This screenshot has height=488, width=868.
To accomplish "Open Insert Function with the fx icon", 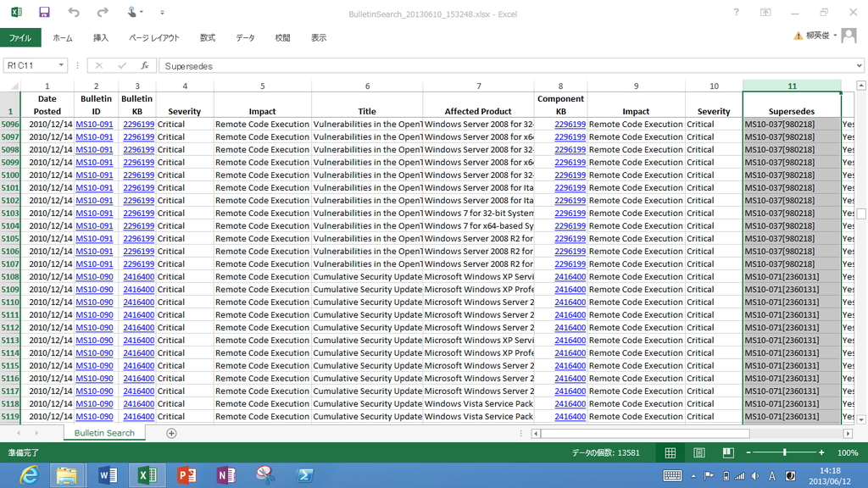I will coord(144,65).
